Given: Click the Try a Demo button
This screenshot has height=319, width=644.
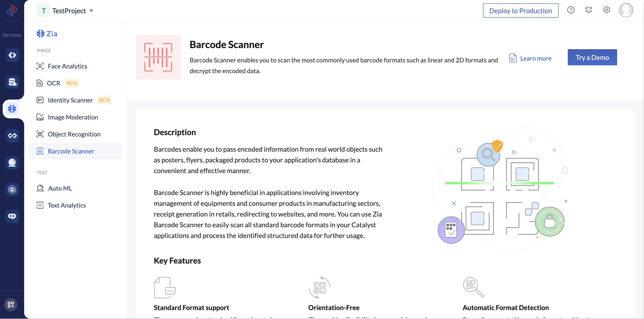Looking at the screenshot, I should click(592, 57).
